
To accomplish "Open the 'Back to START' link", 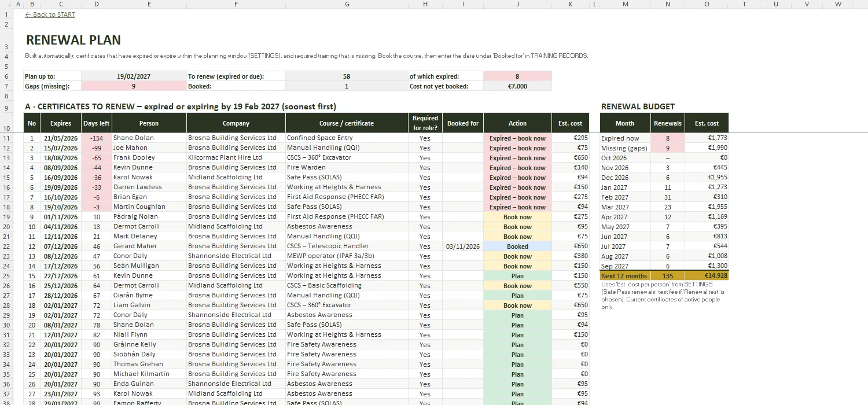I will pos(50,14).
